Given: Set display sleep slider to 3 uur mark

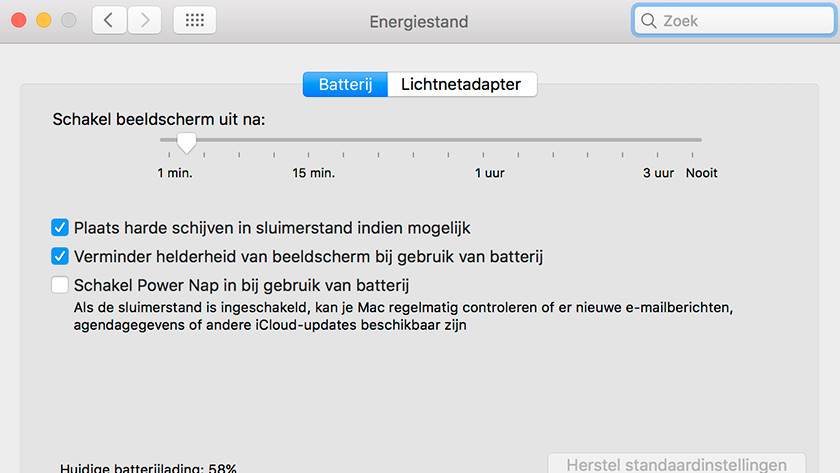Looking at the screenshot, I should tap(657, 140).
